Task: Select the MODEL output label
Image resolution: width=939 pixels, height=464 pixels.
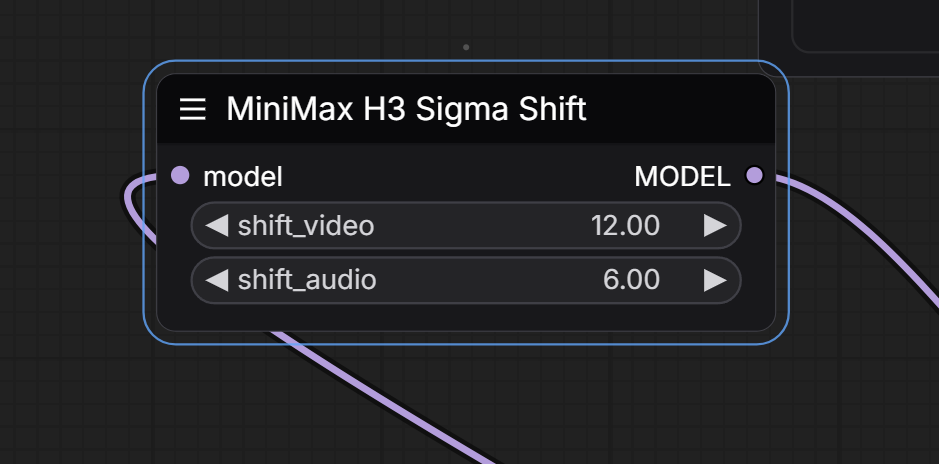Action: pyautogui.click(x=683, y=177)
